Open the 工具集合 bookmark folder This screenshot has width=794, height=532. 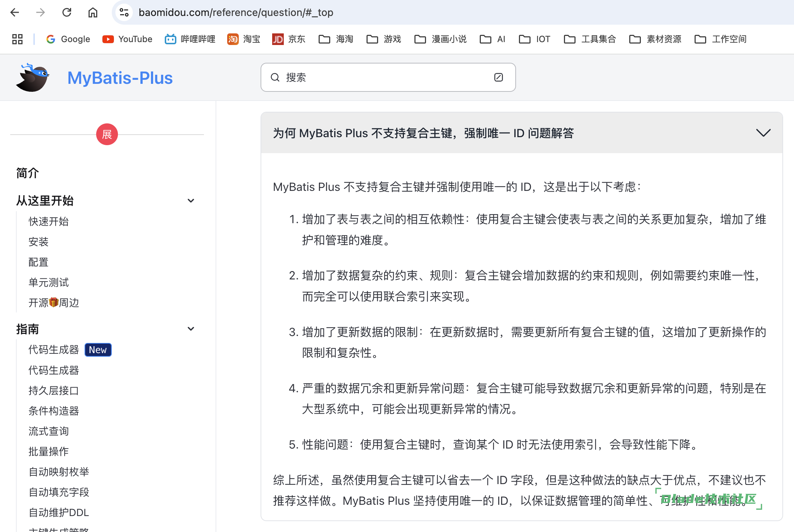tap(590, 39)
